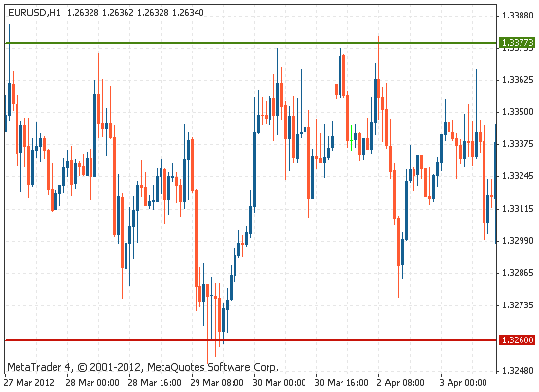Image resolution: width=539 pixels, height=392 pixels.
Task: Click the 1.33500 price scale value
Action: tap(518, 112)
